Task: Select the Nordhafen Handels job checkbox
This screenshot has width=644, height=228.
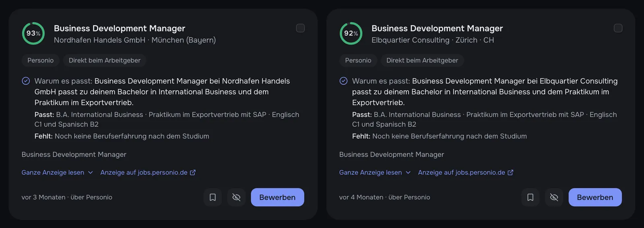Action: pyautogui.click(x=300, y=28)
